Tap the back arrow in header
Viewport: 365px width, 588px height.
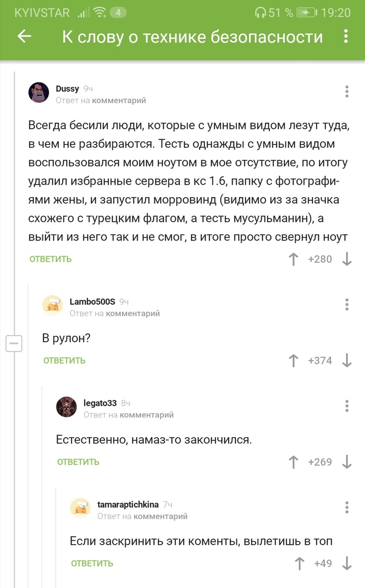[25, 36]
